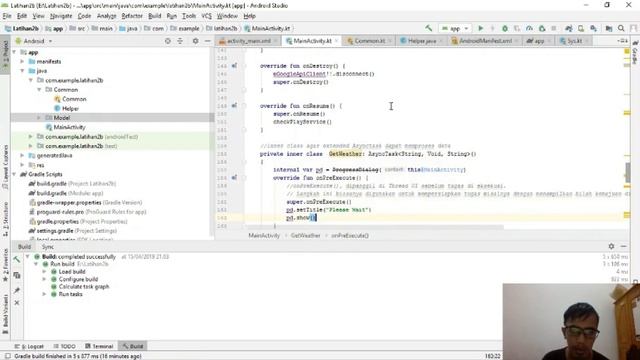Collapse the Gradle Scripts node
Image resolution: width=640 pixels, height=360 pixels.
[x=15, y=174]
